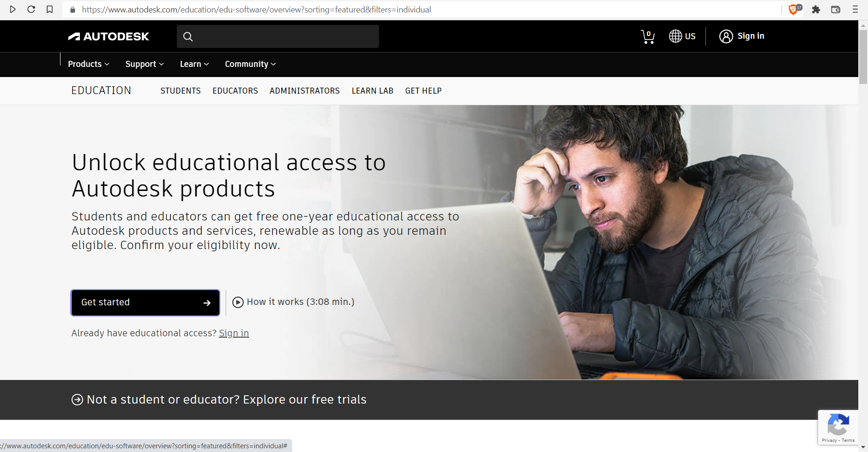Open the GET HELP tab
This screenshot has height=452, width=868.
(x=423, y=91)
